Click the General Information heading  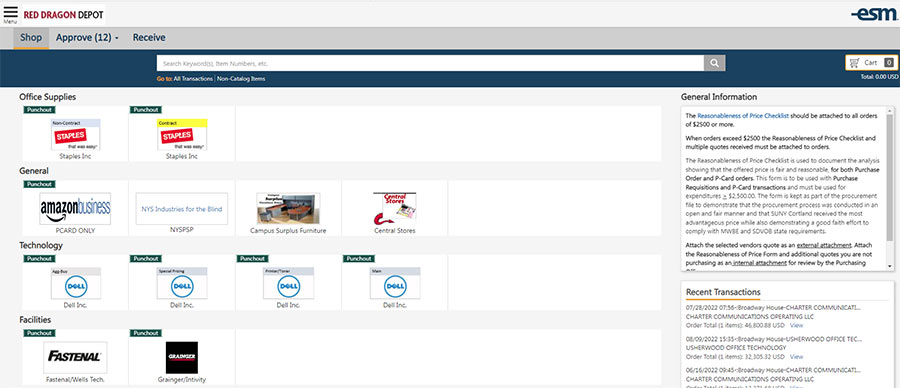point(719,97)
